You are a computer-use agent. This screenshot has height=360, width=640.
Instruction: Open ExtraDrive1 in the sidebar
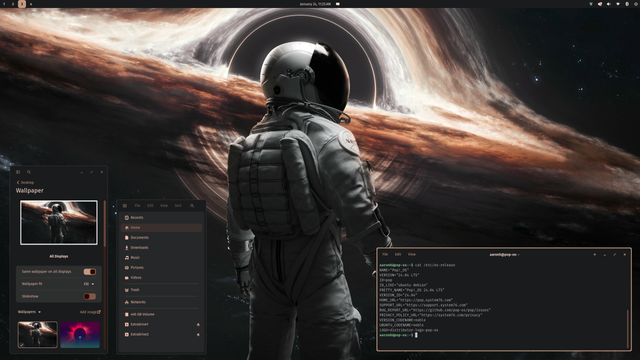coord(162,324)
